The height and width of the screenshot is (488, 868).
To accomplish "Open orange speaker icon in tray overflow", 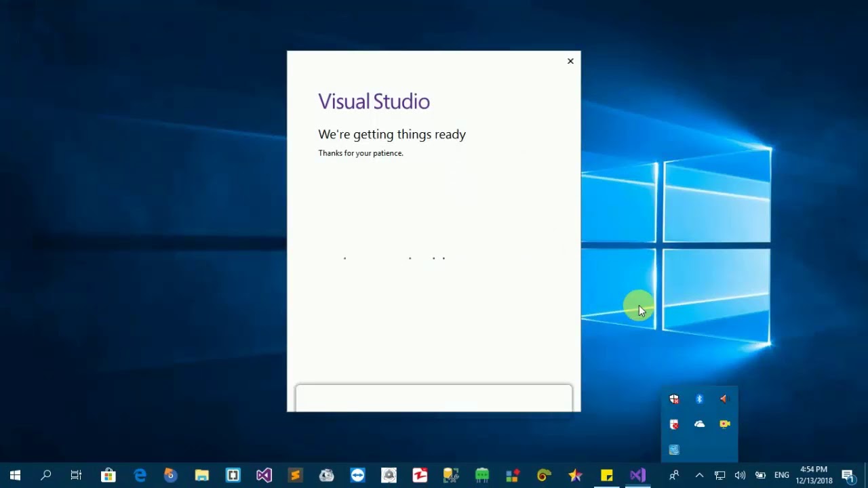I will (x=724, y=399).
